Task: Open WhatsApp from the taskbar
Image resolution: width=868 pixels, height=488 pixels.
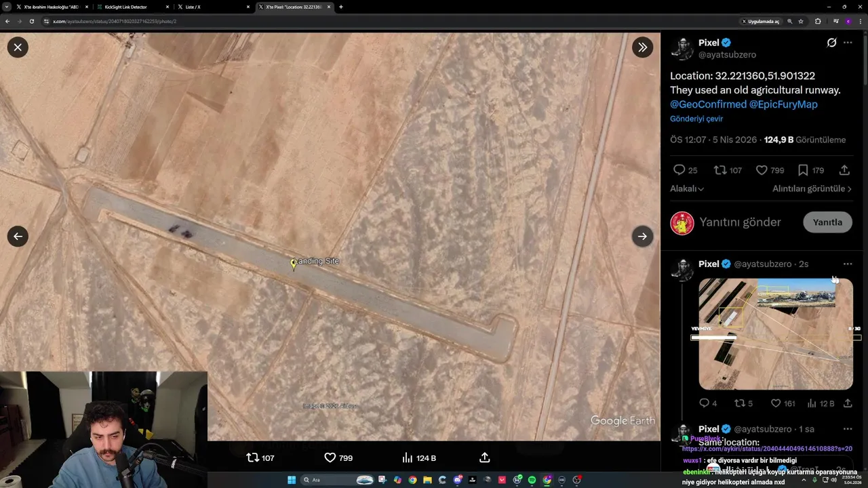Action: [x=517, y=480]
